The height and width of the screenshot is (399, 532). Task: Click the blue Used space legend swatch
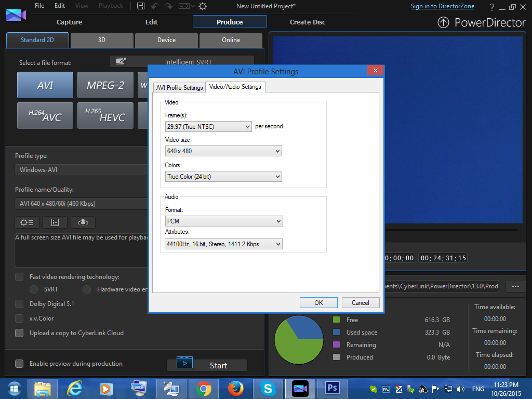tap(336, 332)
